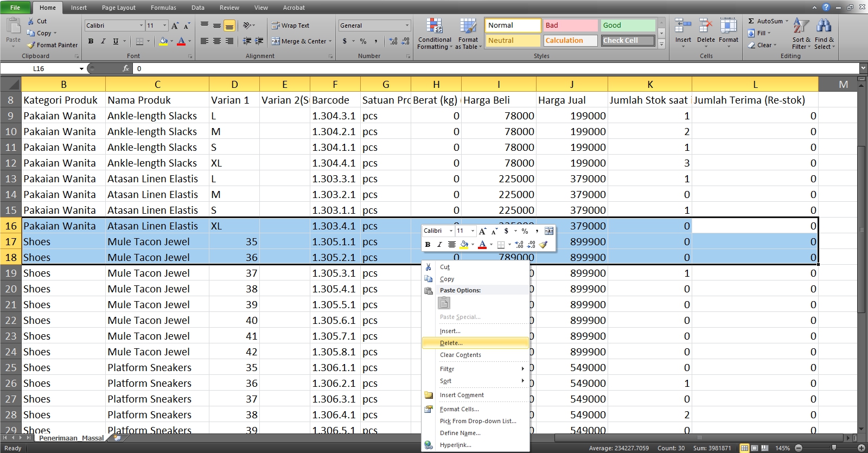868x453 pixels.
Task: Click the AutoSum sigma icon
Action: click(x=751, y=21)
